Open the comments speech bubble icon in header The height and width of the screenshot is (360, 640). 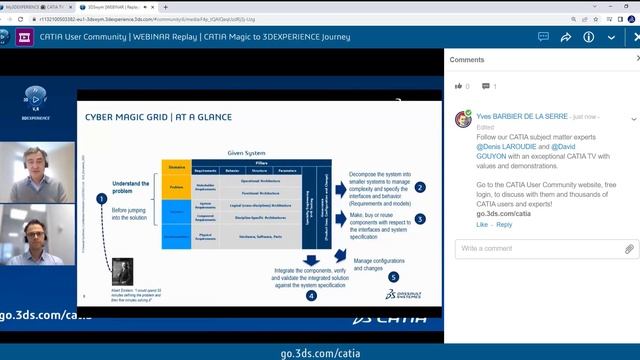point(543,37)
